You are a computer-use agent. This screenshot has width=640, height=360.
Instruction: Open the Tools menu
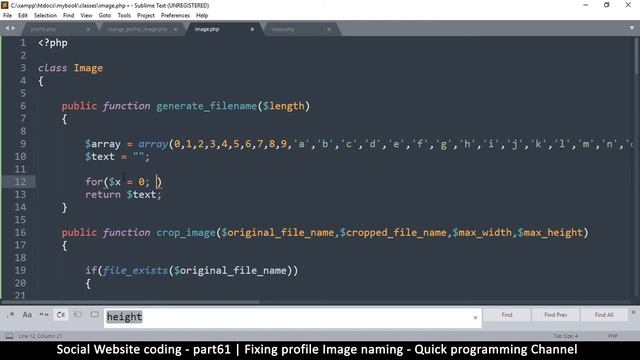pyautogui.click(x=124, y=16)
